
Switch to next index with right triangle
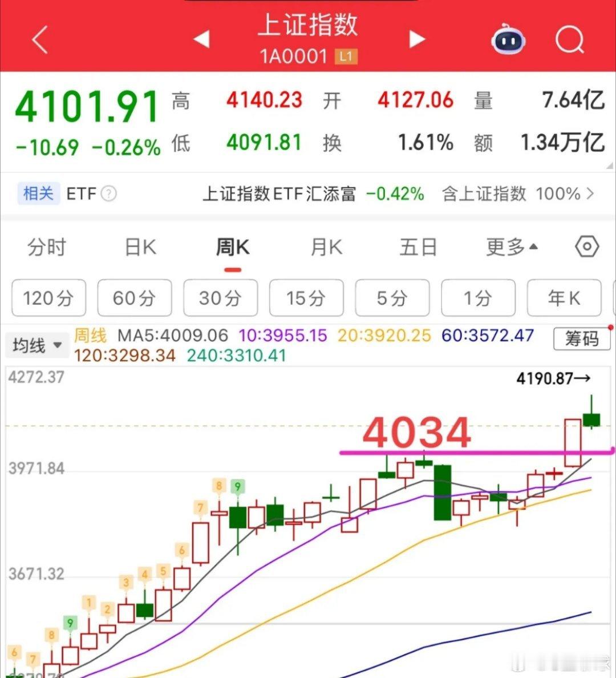tap(417, 39)
